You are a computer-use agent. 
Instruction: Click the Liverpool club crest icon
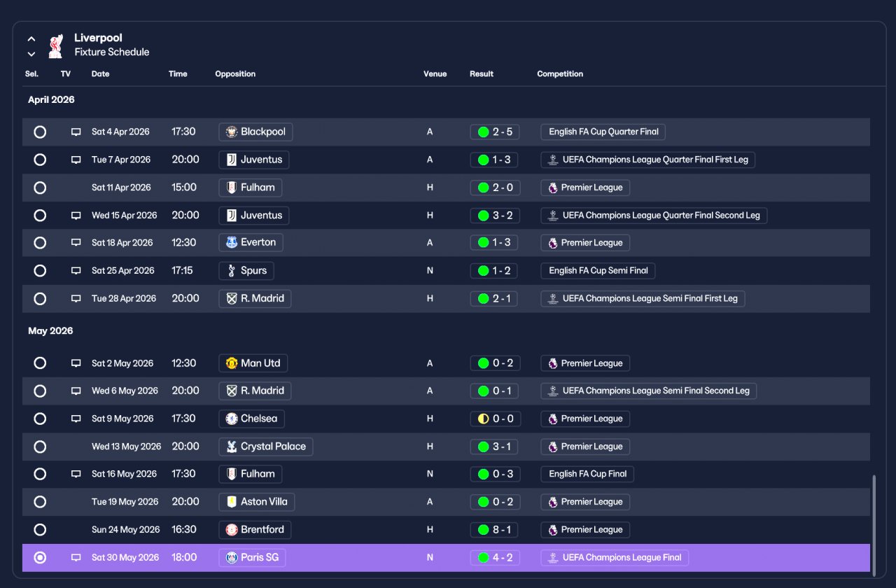pos(55,45)
